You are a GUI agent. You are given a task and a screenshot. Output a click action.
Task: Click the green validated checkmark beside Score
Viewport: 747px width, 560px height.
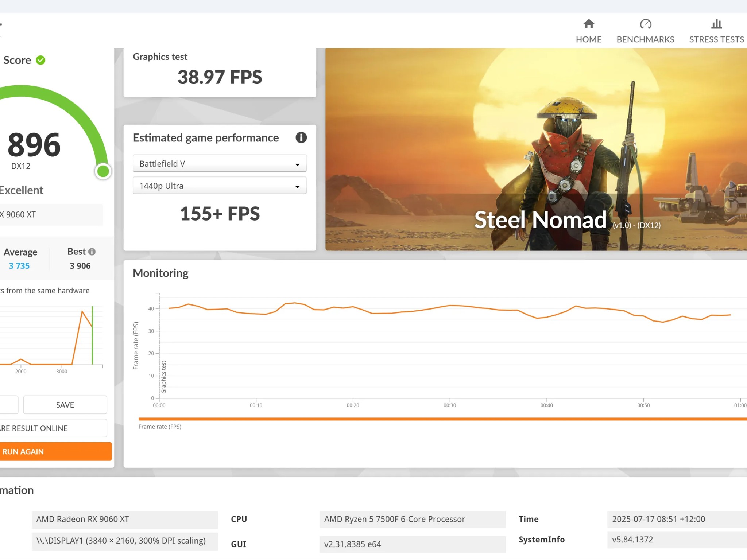tap(40, 60)
